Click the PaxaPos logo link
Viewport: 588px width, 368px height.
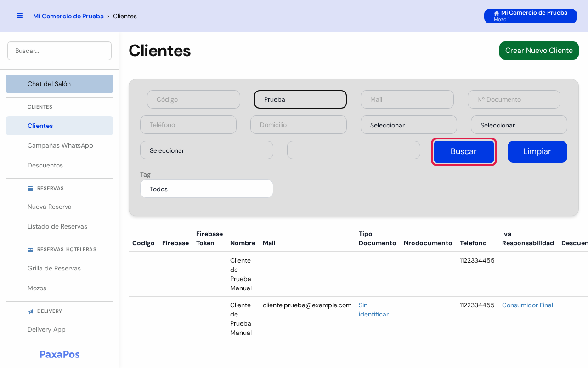tap(60, 354)
